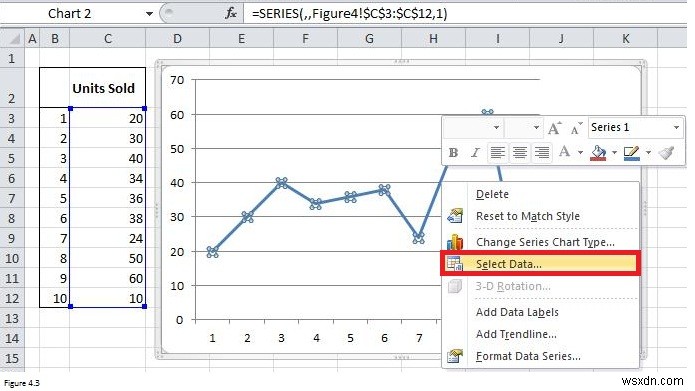The height and width of the screenshot is (391, 695).
Task: Select column E header
Action: coord(242,39)
